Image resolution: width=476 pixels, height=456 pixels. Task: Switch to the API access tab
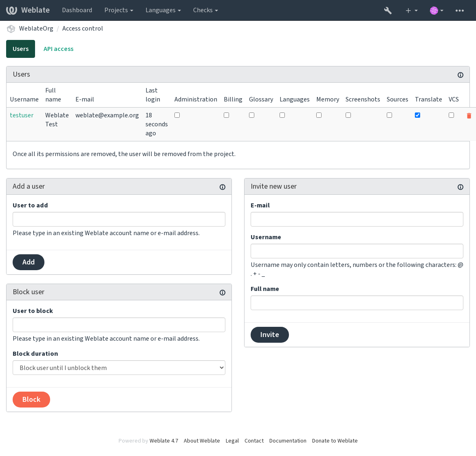pos(59,49)
